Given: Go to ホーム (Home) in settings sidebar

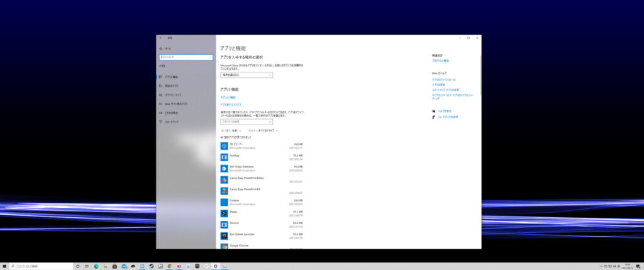Looking at the screenshot, I should point(166,48).
